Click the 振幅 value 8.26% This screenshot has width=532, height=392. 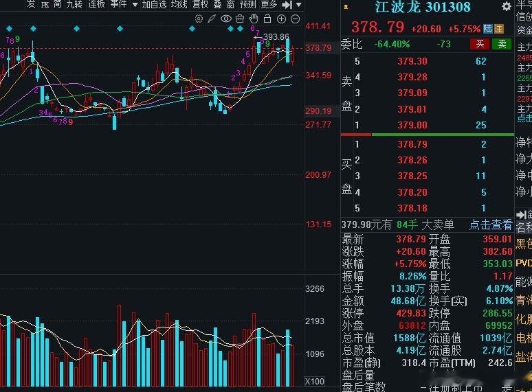[x=412, y=276]
